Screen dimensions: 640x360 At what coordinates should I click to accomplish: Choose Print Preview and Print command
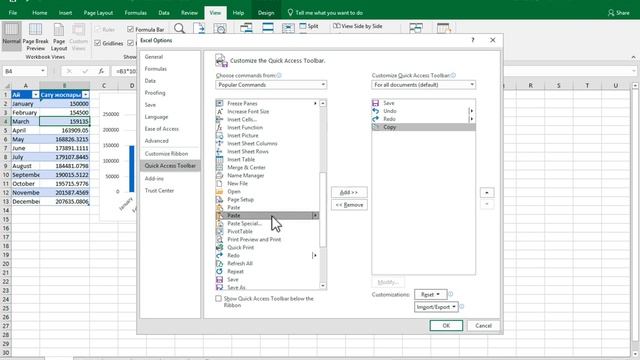(x=254, y=239)
